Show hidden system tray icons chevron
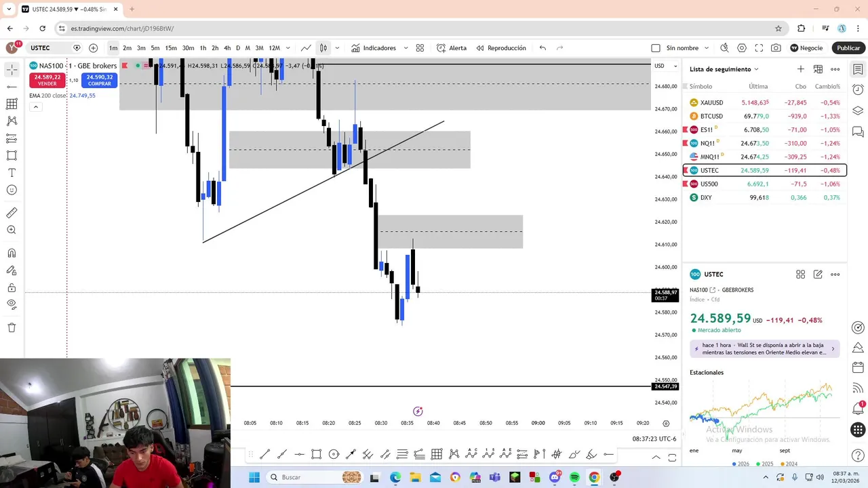 pyautogui.click(x=766, y=477)
